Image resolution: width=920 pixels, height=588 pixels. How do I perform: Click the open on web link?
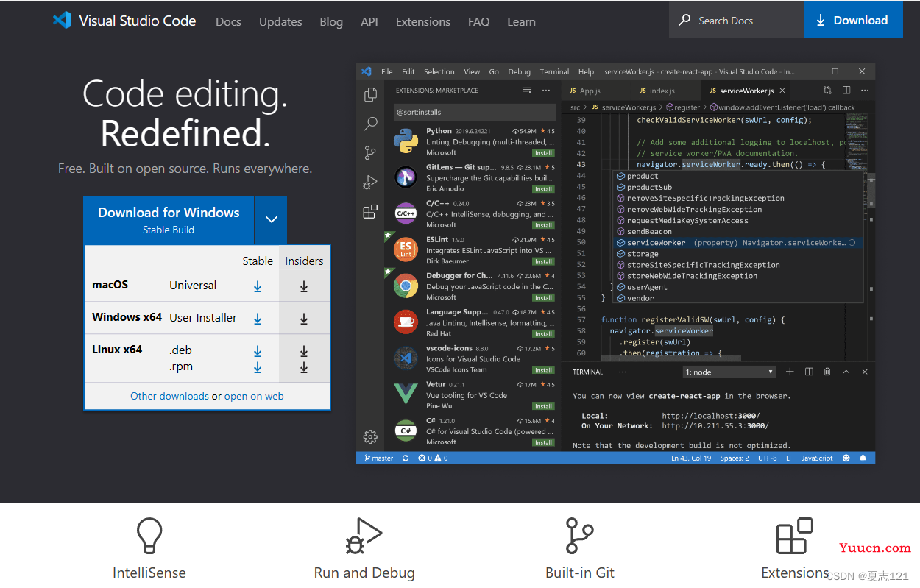pyautogui.click(x=254, y=396)
